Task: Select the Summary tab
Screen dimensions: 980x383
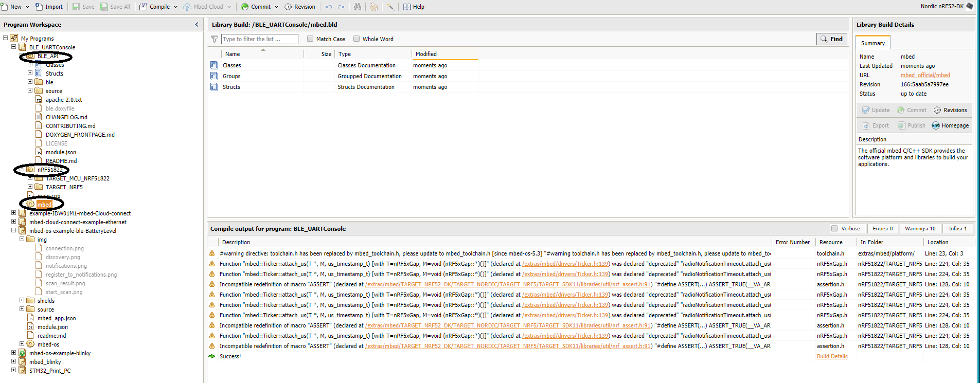Action: click(x=872, y=43)
